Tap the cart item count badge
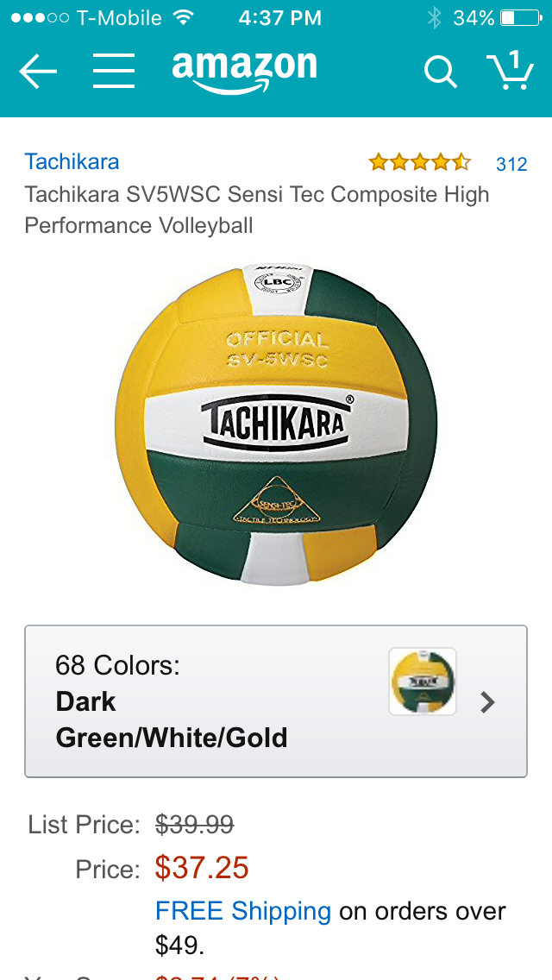 pos(514,60)
